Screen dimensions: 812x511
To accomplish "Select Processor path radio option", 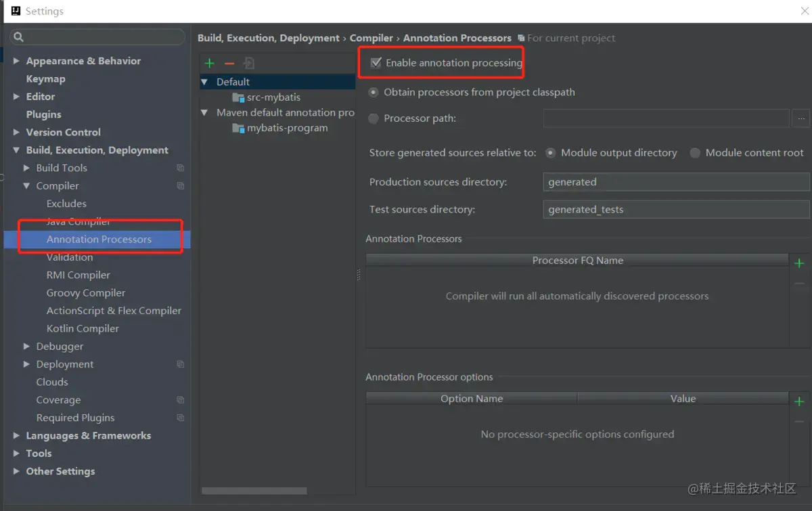I will pos(374,118).
